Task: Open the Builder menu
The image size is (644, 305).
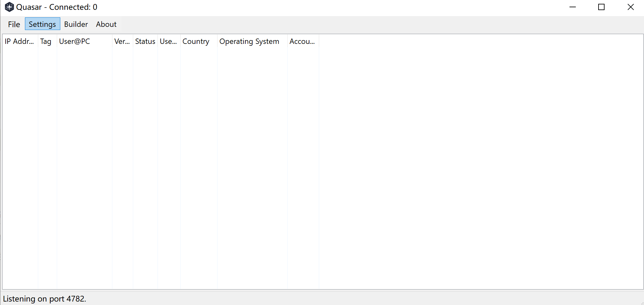Action: tap(76, 24)
